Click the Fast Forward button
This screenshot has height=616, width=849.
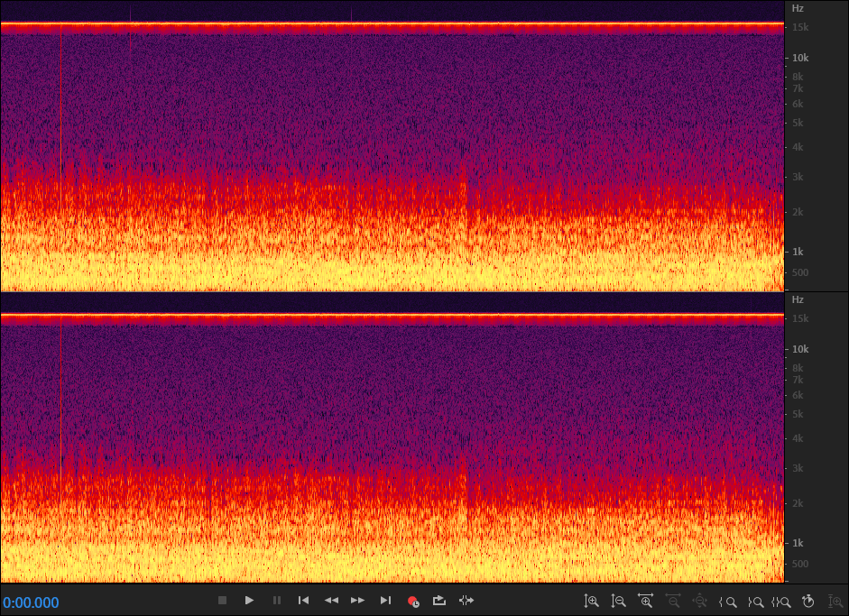[x=358, y=601]
